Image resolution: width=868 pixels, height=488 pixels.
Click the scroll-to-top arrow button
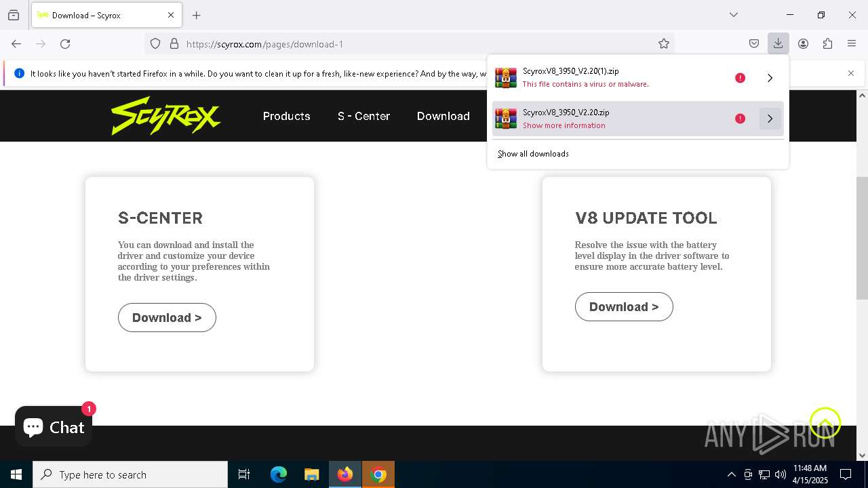point(825,423)
